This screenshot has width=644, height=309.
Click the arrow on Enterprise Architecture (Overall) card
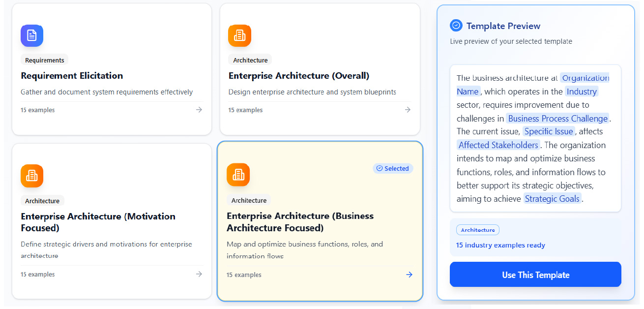pyautogui.click(x=408, y=110)
